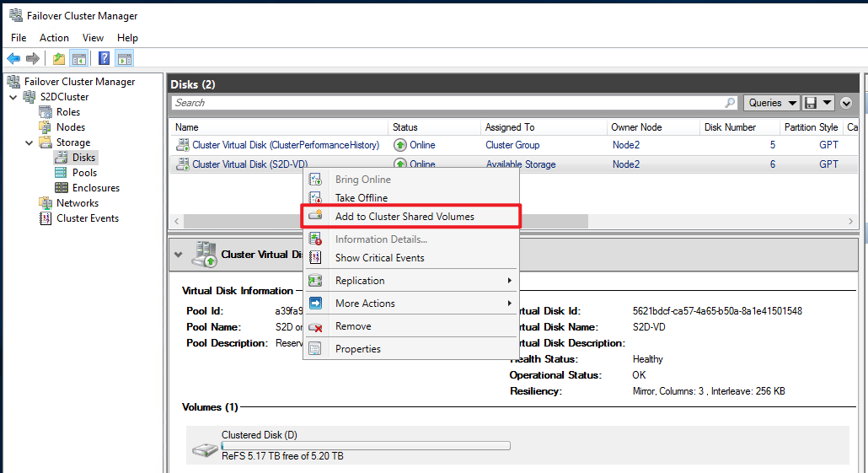
Task: Toggle the Show/Hide Action Pane icon
Action: pyautogui.click(x=125, y=58)
